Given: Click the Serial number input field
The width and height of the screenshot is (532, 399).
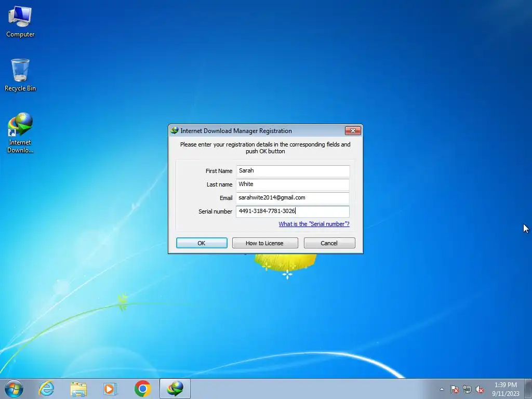Looking at the screenshot, I should tap(293, 211).
